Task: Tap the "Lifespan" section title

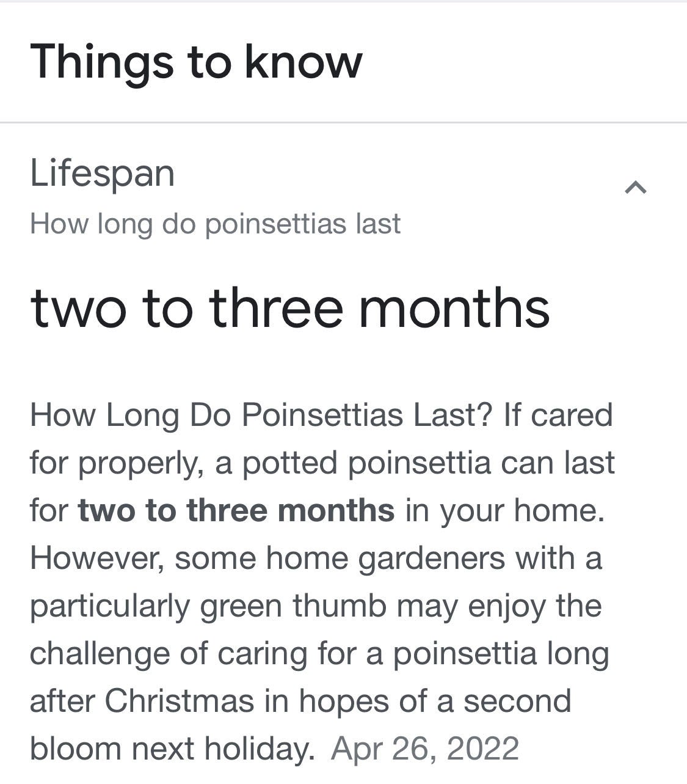Action: [102, 173]
